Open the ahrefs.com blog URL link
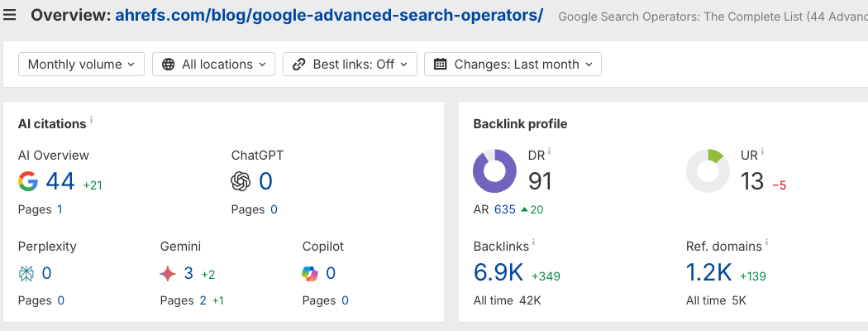 click(329, 15)
